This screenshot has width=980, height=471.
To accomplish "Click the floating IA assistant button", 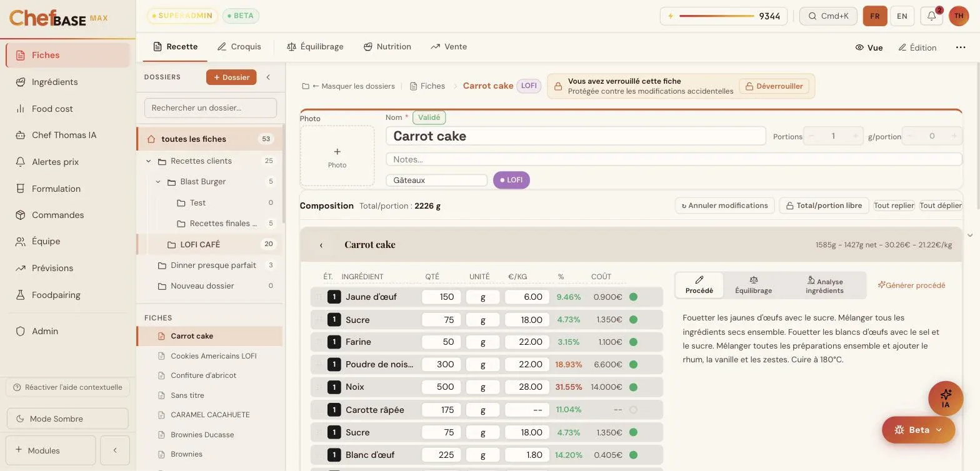I will coord(946,399).
